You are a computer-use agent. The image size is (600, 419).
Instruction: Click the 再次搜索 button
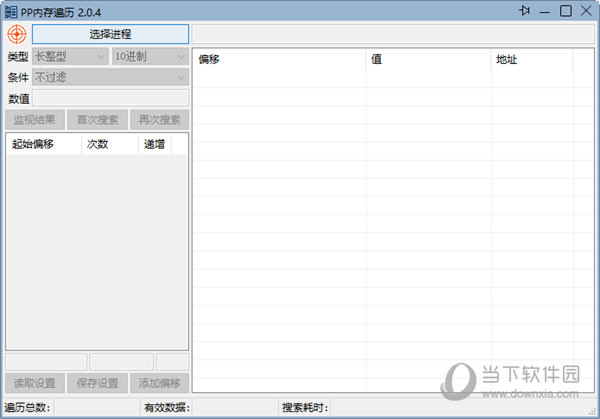pos(160,120)
